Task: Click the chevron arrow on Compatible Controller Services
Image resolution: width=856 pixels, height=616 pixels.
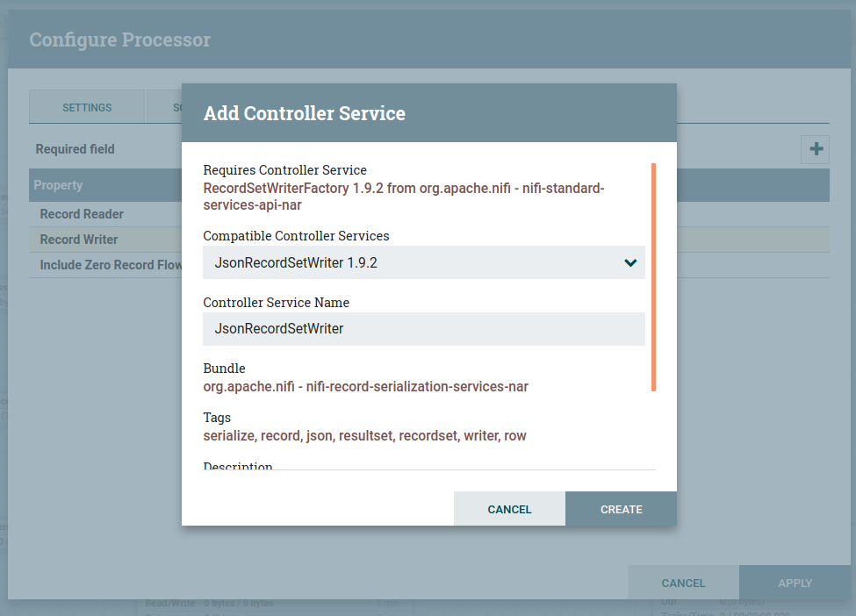Action: point(629,262)
